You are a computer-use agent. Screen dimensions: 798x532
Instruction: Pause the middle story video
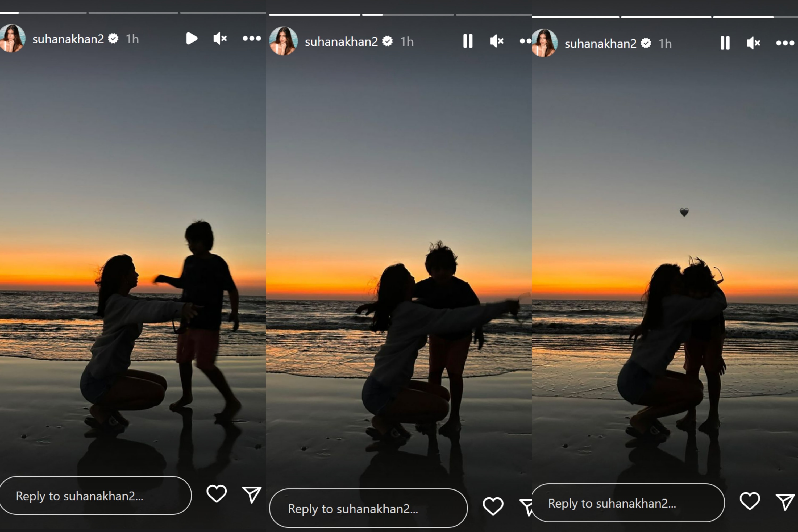468,41
